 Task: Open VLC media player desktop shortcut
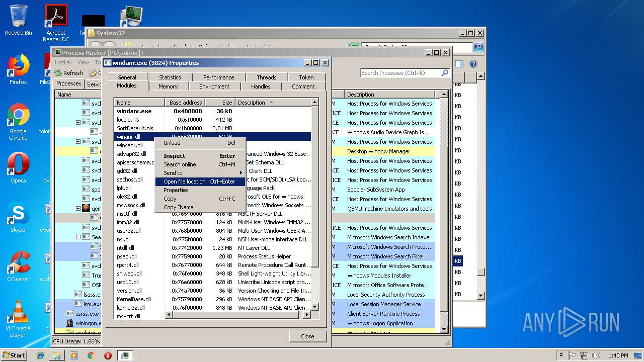coord(18,319)
